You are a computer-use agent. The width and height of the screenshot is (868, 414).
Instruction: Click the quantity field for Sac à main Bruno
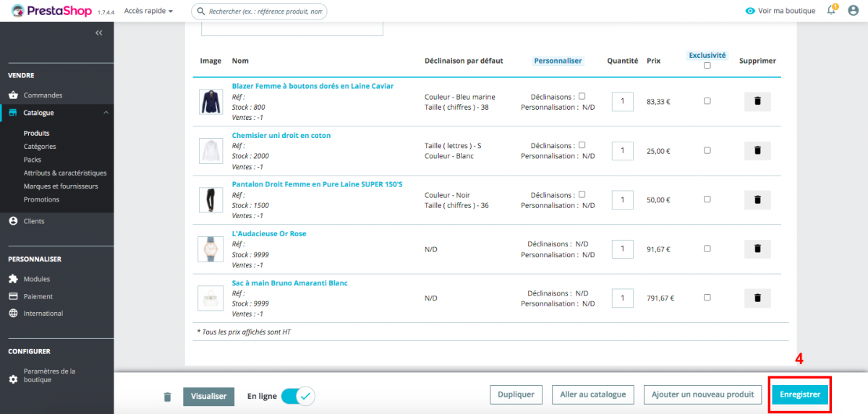(622, 298)
